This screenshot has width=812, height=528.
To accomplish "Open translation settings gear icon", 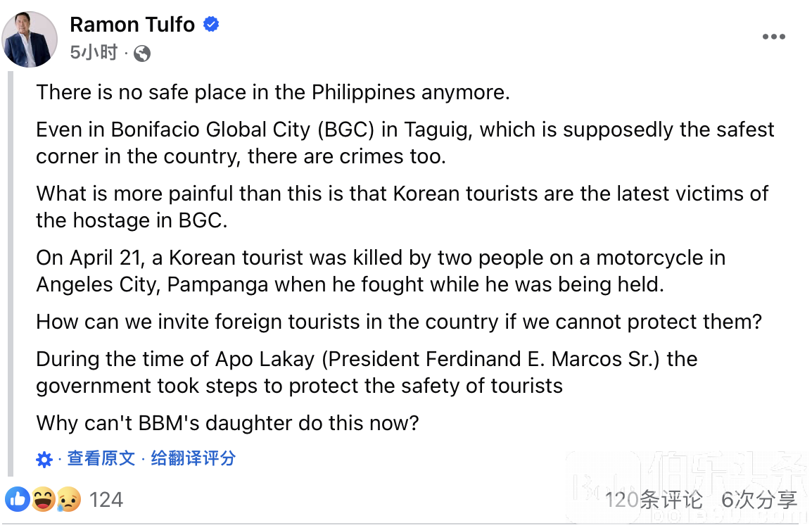I will (x=44, y=460).
